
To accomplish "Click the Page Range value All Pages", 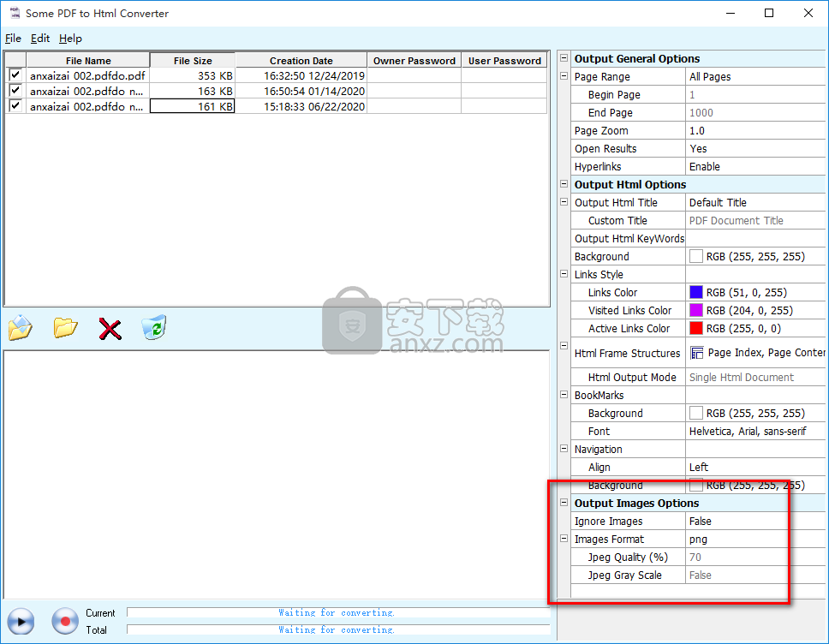I will point(756,77).
